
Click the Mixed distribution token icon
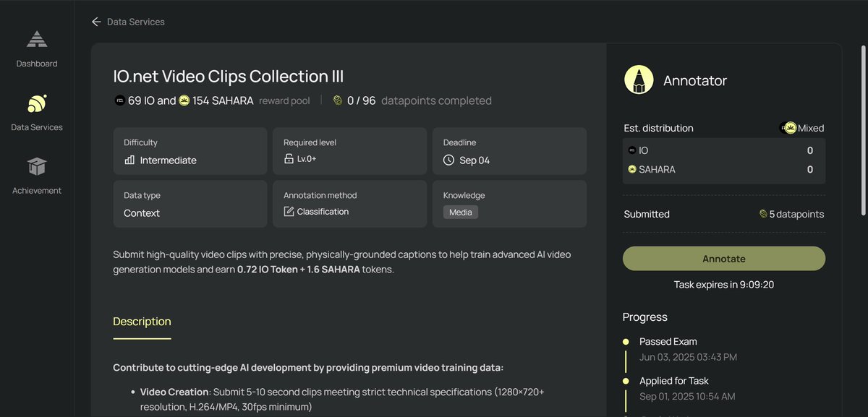789,128
